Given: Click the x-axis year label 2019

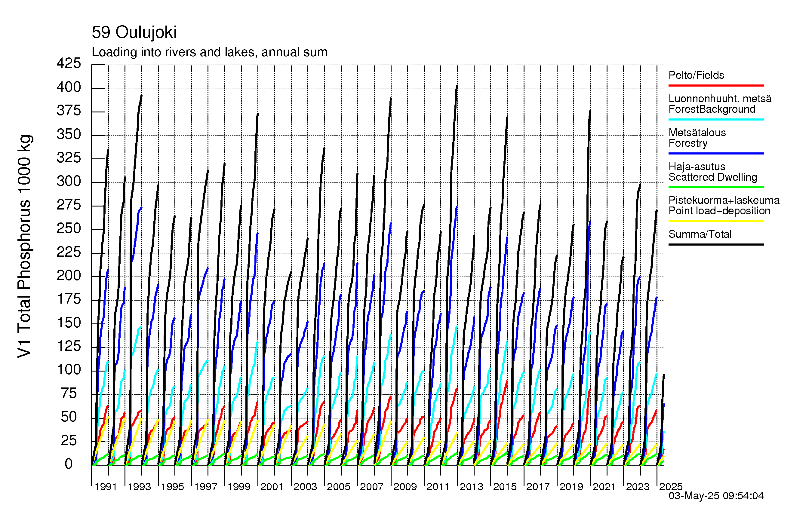Looking at the screenshot, I should (571, 487).
